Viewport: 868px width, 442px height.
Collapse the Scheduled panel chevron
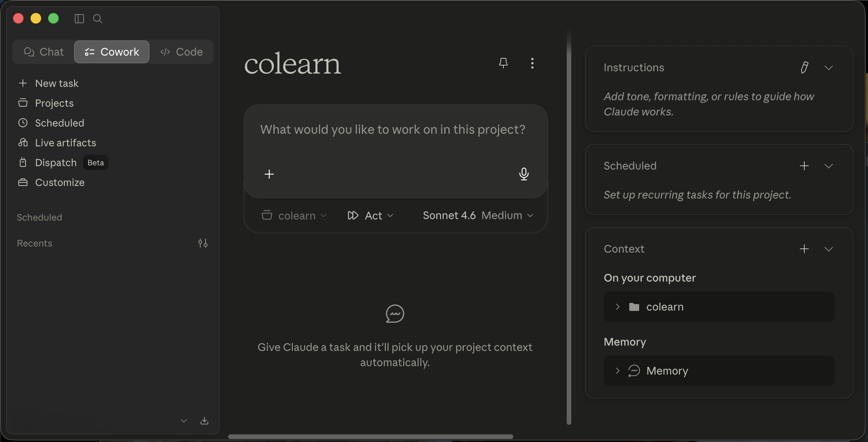click(x=829, y=166)
